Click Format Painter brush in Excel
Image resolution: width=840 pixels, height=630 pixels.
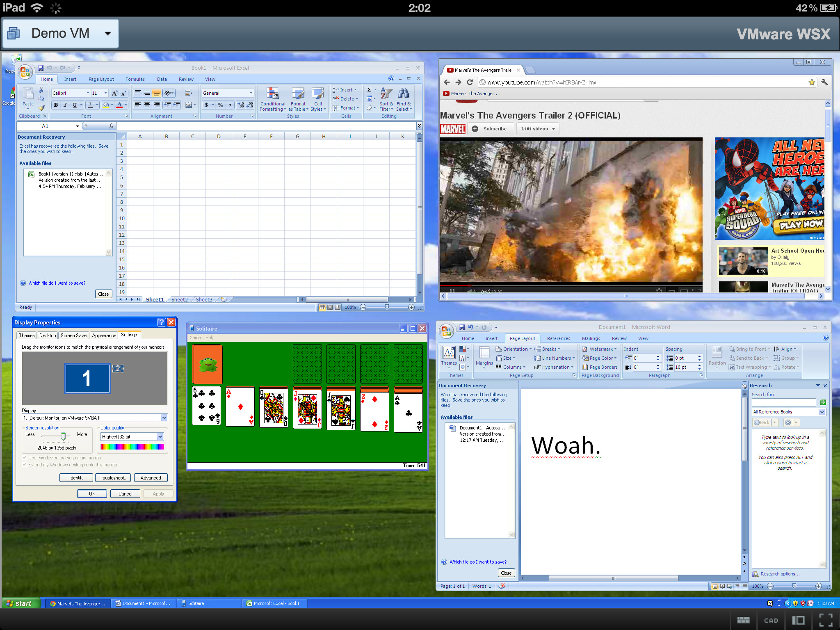pos(41,107)
